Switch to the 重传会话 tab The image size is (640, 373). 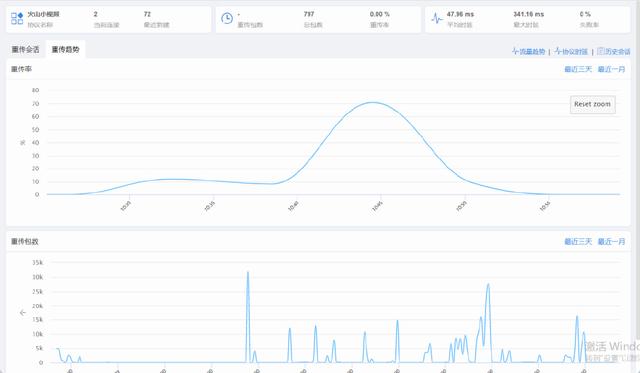25,49
